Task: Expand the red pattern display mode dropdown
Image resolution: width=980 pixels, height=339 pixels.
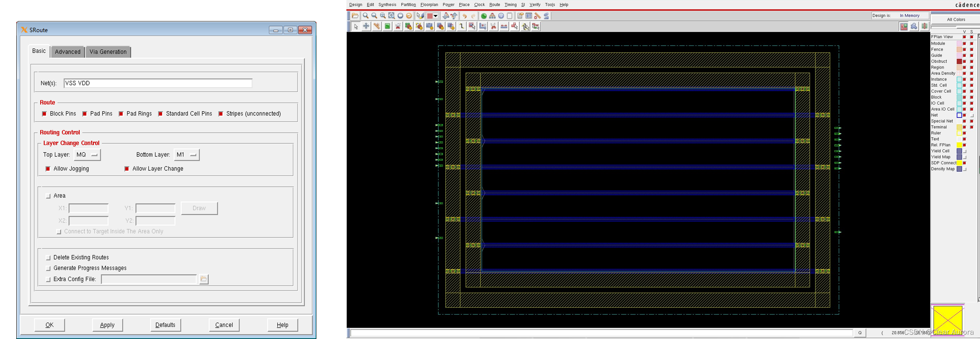Action: (436, 16)
